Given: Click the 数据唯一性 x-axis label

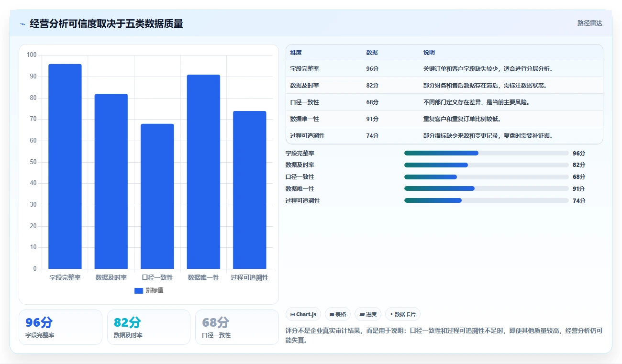Looking at the screenshot, I should pos(203,277).
